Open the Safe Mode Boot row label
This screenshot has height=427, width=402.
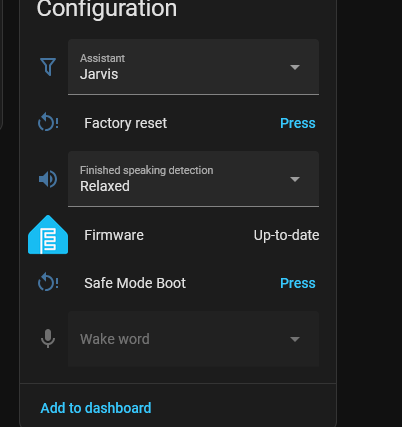pos(135,283)
